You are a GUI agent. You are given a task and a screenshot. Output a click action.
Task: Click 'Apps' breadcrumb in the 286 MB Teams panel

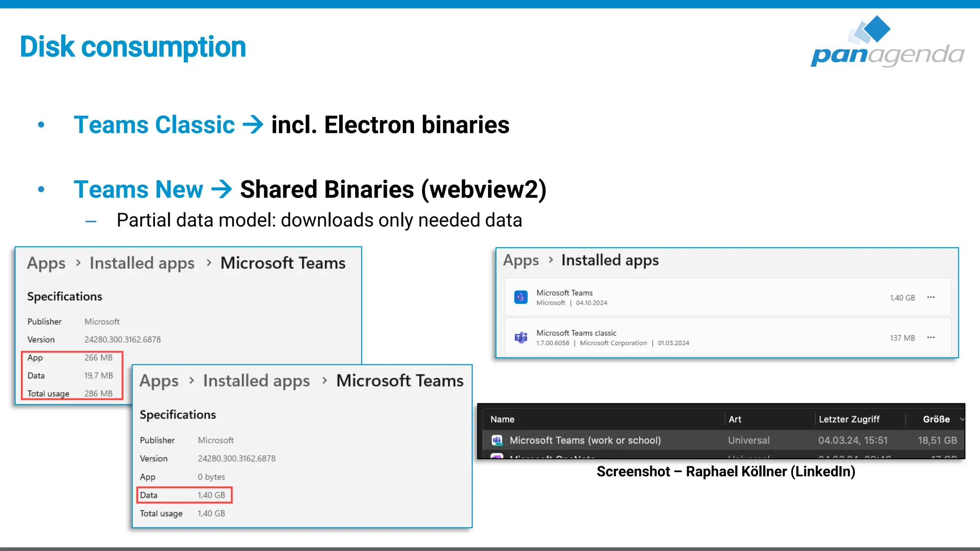46,263
